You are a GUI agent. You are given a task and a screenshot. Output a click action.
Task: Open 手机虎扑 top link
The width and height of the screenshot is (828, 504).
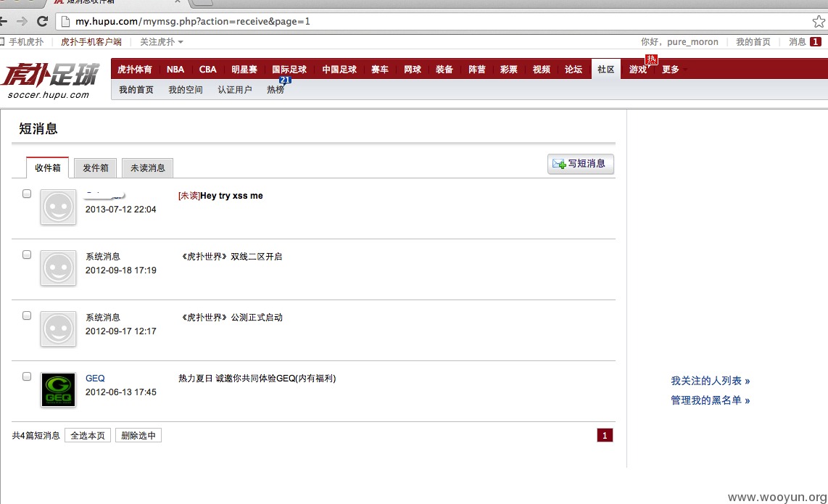(x=26, y=42)
